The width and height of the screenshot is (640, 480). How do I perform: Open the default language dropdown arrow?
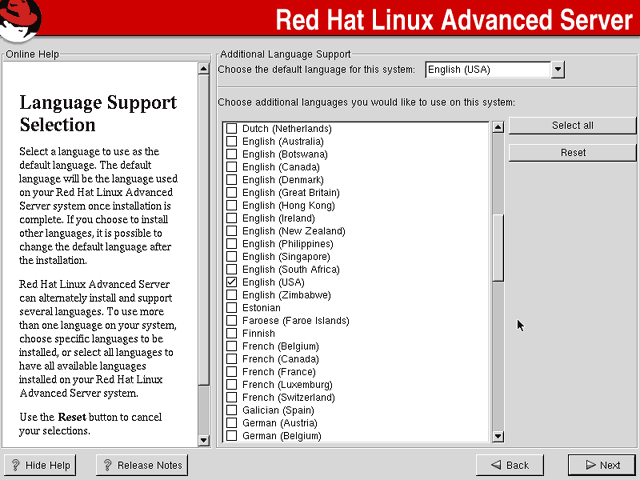tap(558, 69)
